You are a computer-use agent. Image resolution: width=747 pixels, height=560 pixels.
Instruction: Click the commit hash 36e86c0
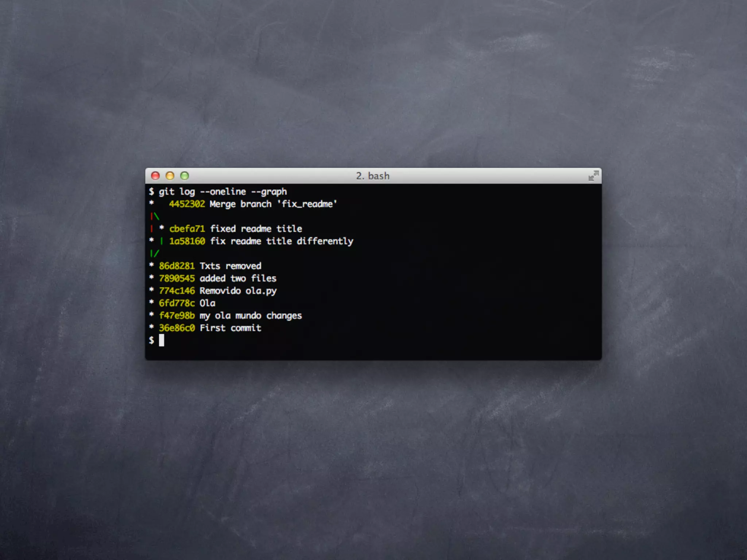(x=177, y=328)
